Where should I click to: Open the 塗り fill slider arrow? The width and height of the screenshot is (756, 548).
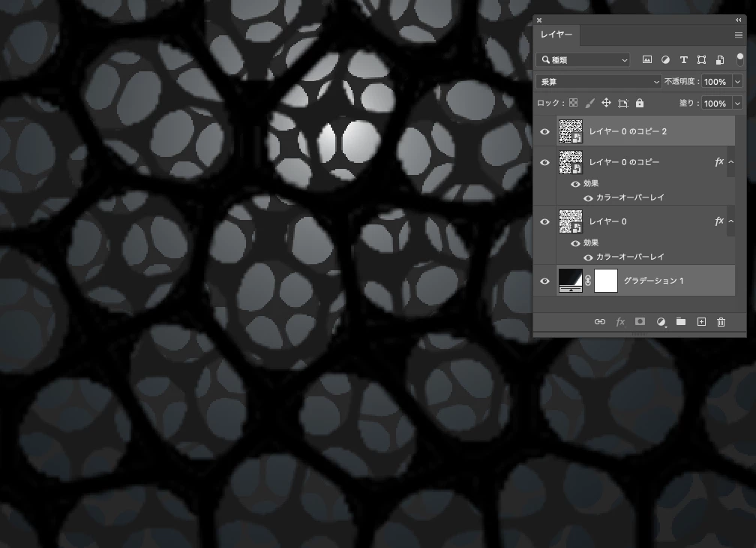click(x=738, y=104)
